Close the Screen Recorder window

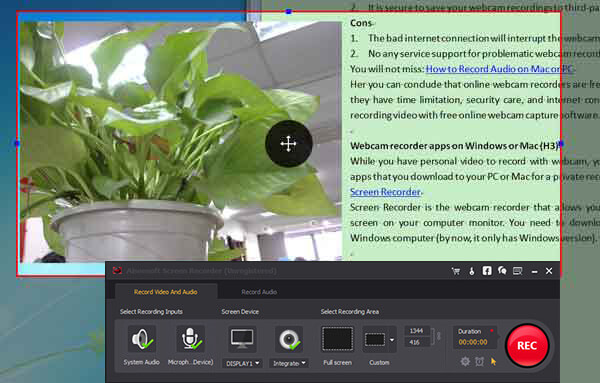click(549, 271)
